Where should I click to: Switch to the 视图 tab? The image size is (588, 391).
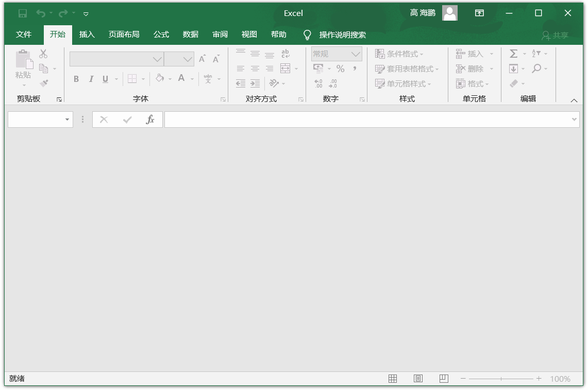click(x=249, y=35)
